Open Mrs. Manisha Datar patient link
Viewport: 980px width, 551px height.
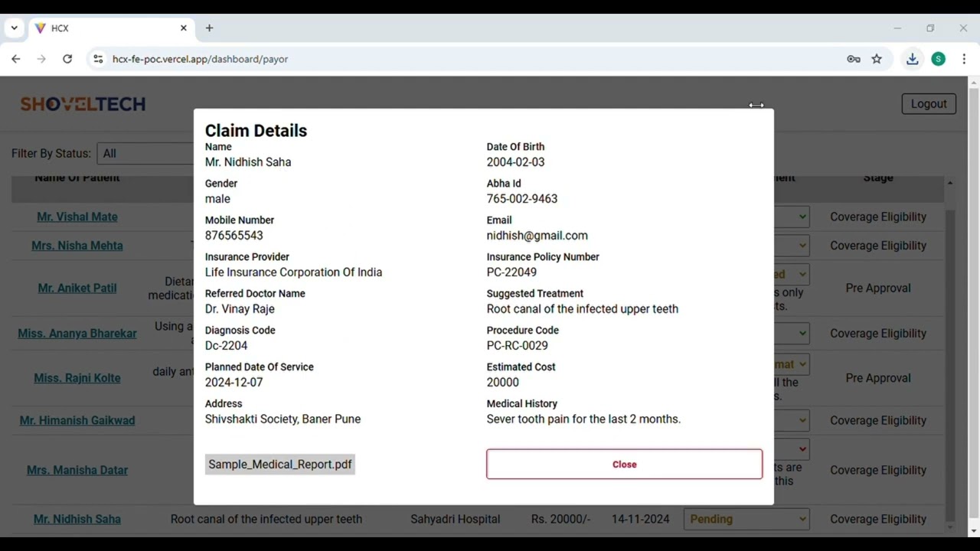pos(77,470)
